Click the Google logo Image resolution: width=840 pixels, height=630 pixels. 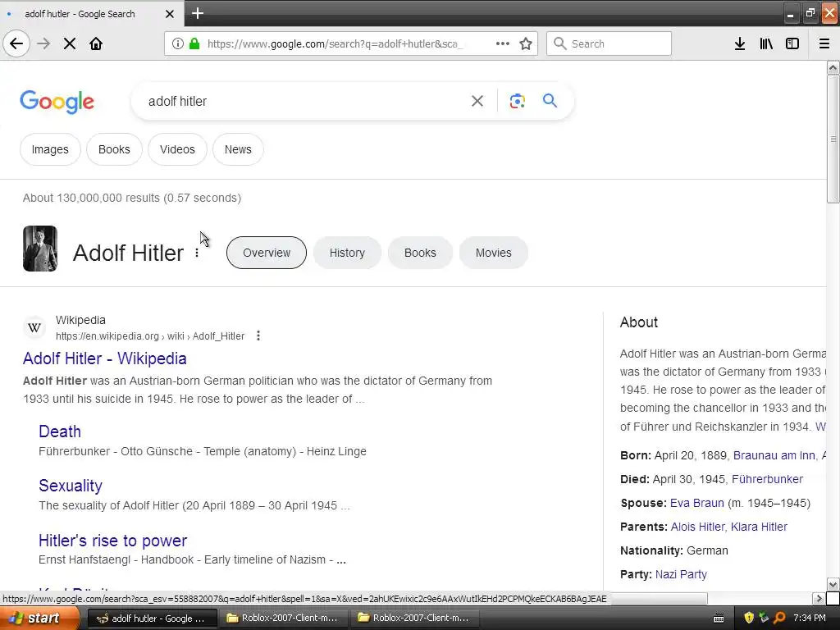pyautogui.click(x=57, y=102)
